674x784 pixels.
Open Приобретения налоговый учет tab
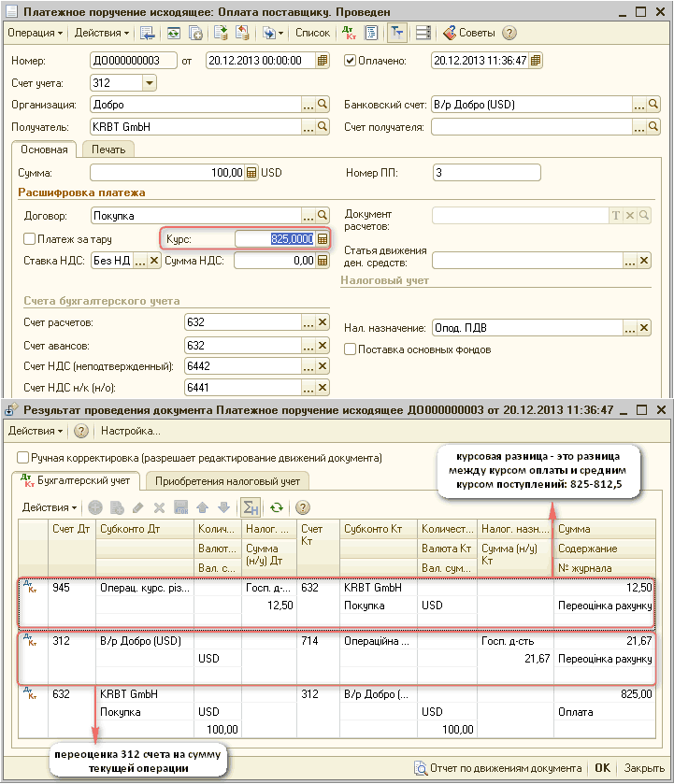(x=227, y=481)
